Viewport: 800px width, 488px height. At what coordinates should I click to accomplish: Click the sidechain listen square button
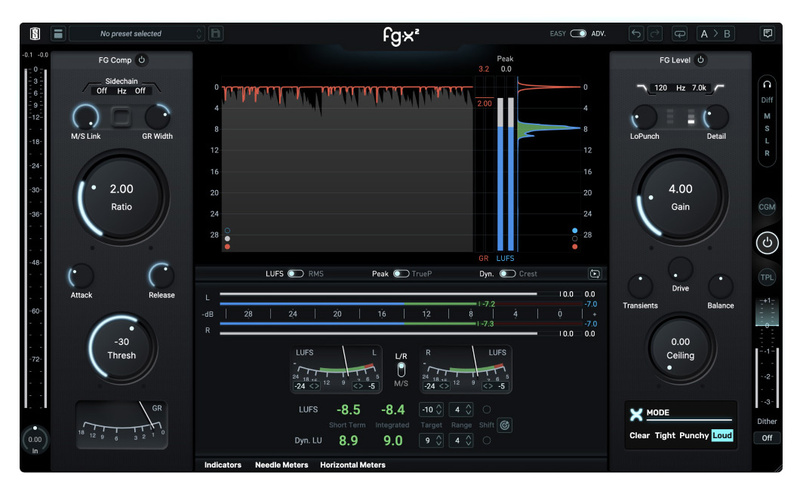pos(121,117)
